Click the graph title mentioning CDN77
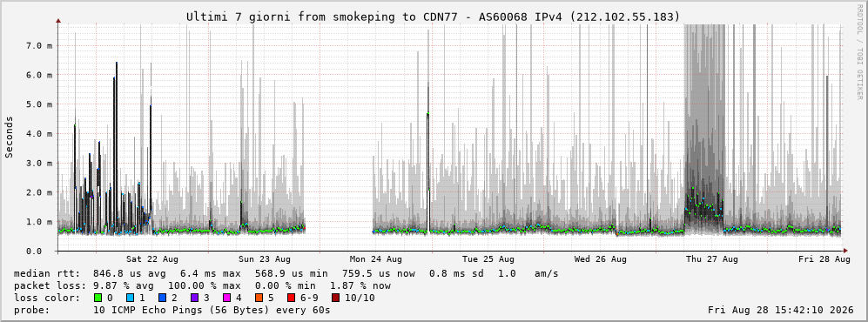The height and width of the screenshot is (322, 868). 433,17
